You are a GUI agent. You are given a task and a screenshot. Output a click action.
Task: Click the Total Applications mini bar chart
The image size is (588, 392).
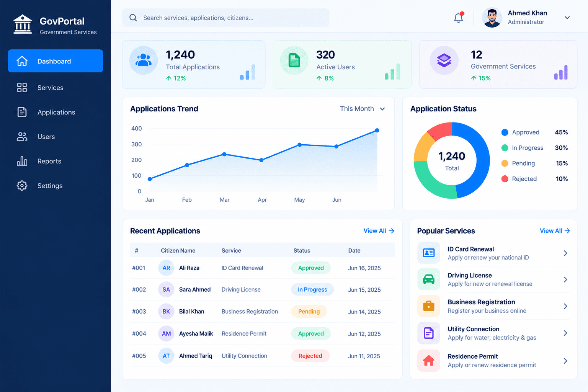click(x=248, y=72)
